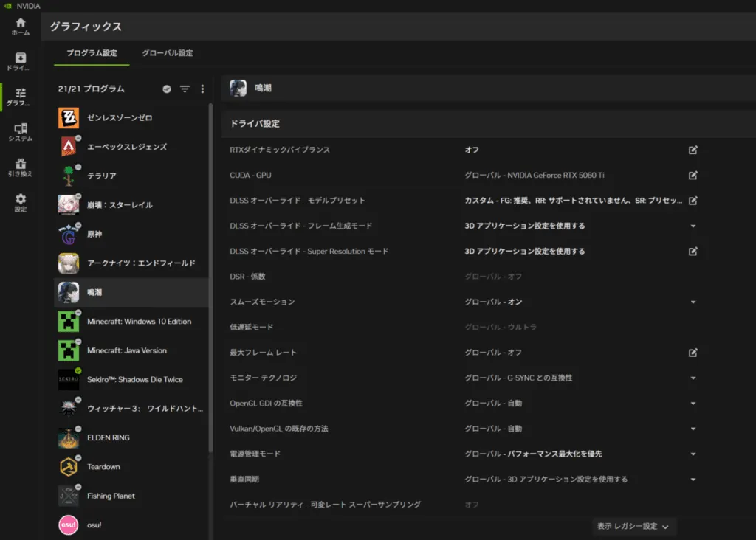Edit the 最大フレーム レート setting
Image resolution: width=756 pixels, height=540 pixels.
tap(693, 353)
